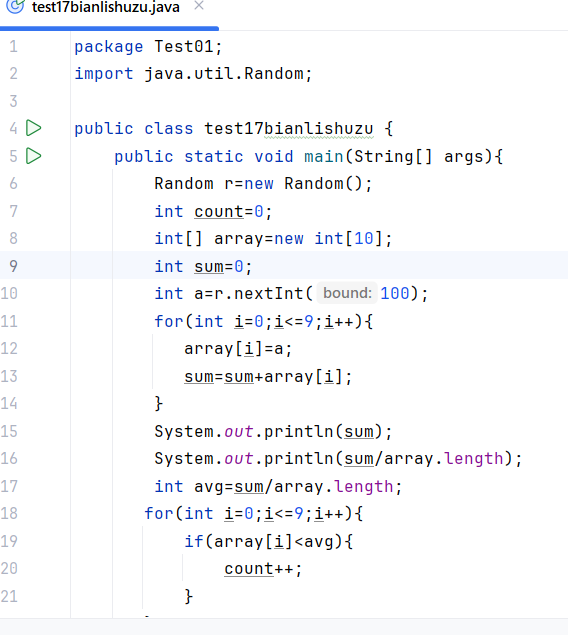Click closing brace on line 21

(189, 597)
